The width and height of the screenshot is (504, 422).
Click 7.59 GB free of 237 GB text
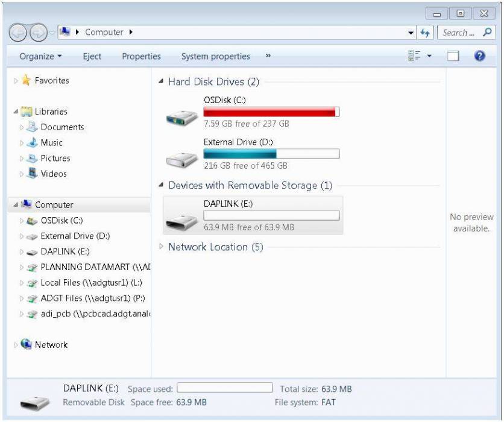(246, 124)
